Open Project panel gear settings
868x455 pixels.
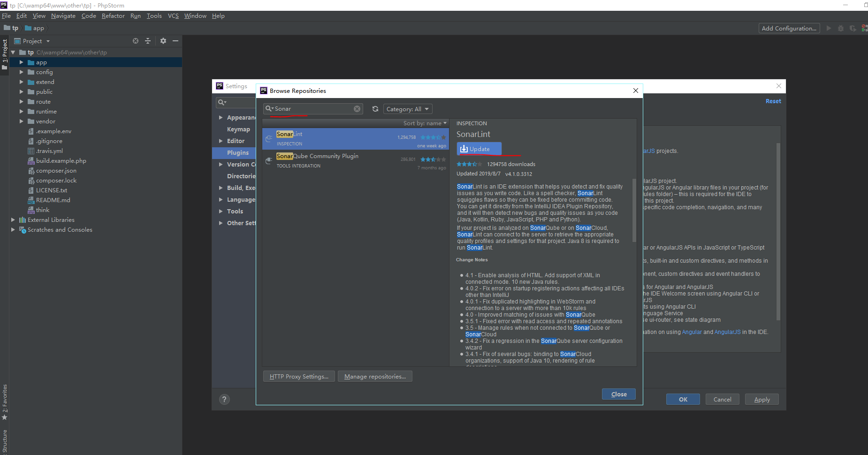pyautogui.click(x=163, y=41)
